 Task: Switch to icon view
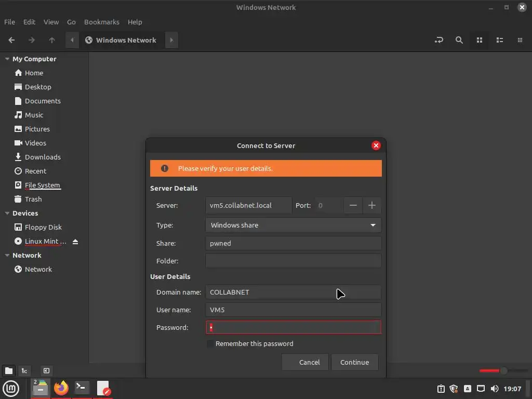click(x=480, y=40)
